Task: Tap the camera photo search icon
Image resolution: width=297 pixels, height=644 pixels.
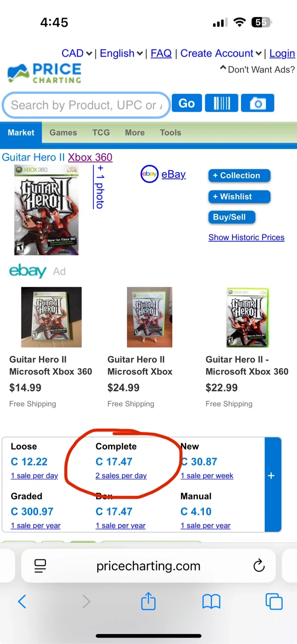Action: click(x=257, y=103)
